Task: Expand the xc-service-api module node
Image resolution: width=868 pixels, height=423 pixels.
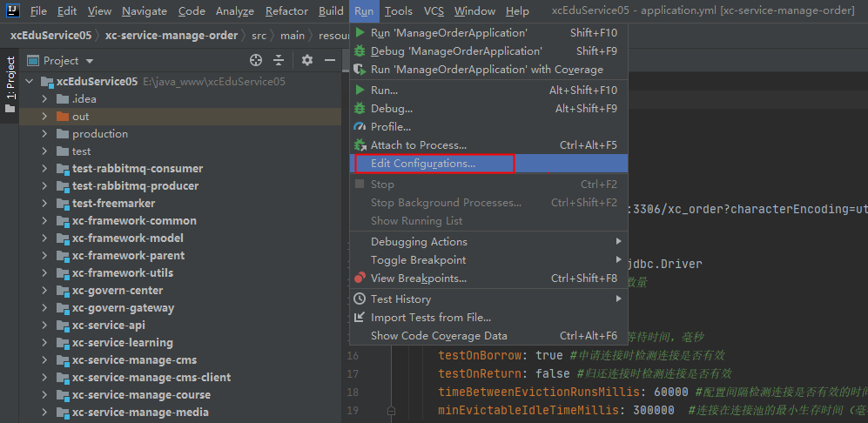Action: (45, 326)
